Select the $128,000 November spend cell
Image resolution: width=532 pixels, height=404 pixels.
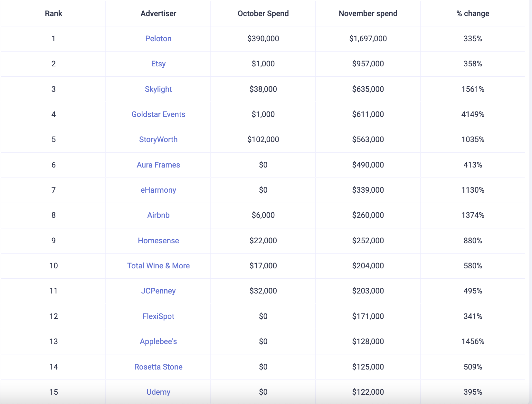click(x=368, y=341)
